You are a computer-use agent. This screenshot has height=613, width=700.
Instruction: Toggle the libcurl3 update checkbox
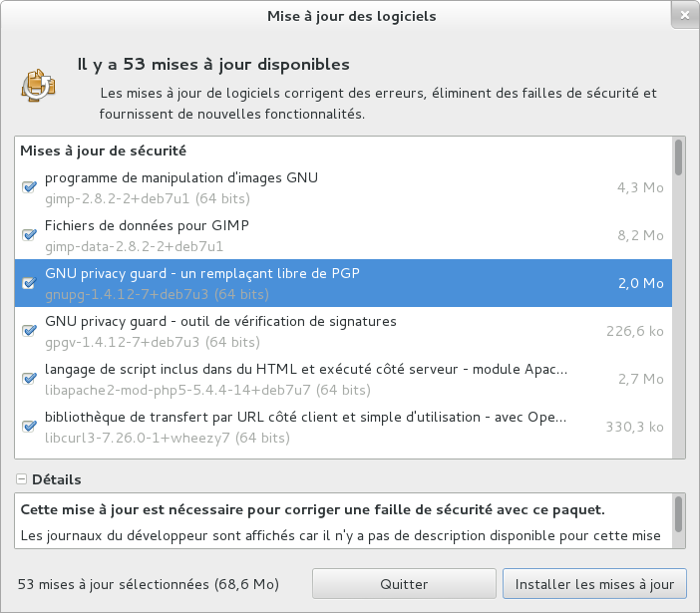29,427
